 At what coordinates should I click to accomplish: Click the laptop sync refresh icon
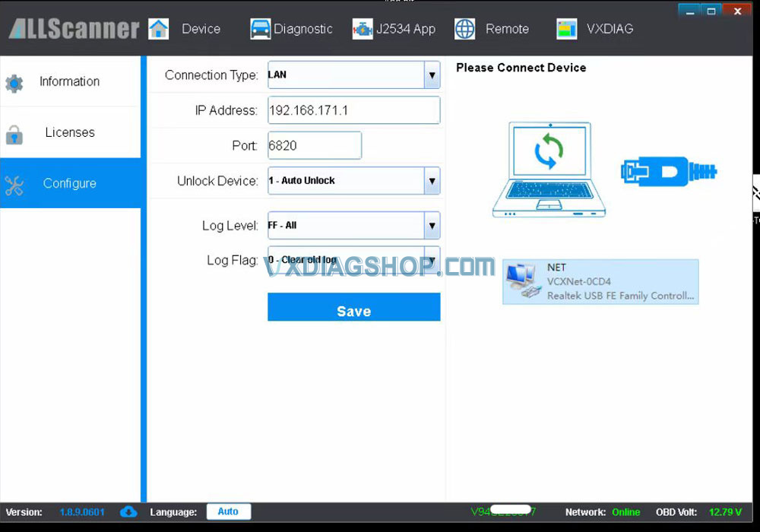click(549, 151)
